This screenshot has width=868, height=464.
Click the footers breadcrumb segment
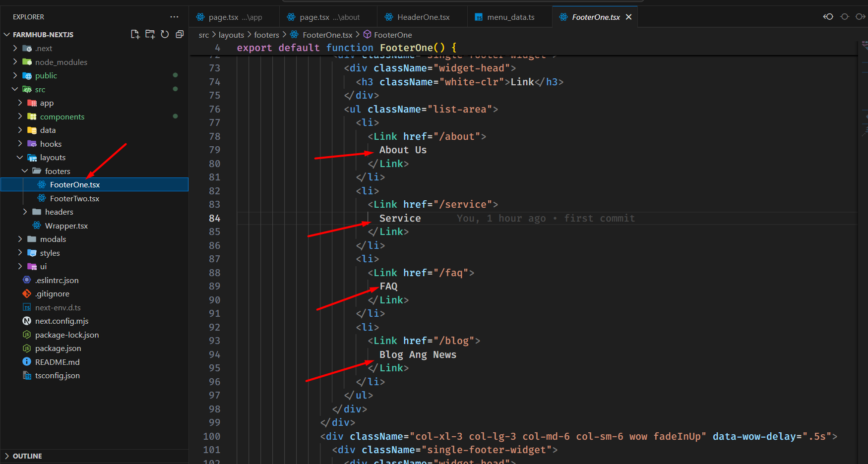[266, 35]
